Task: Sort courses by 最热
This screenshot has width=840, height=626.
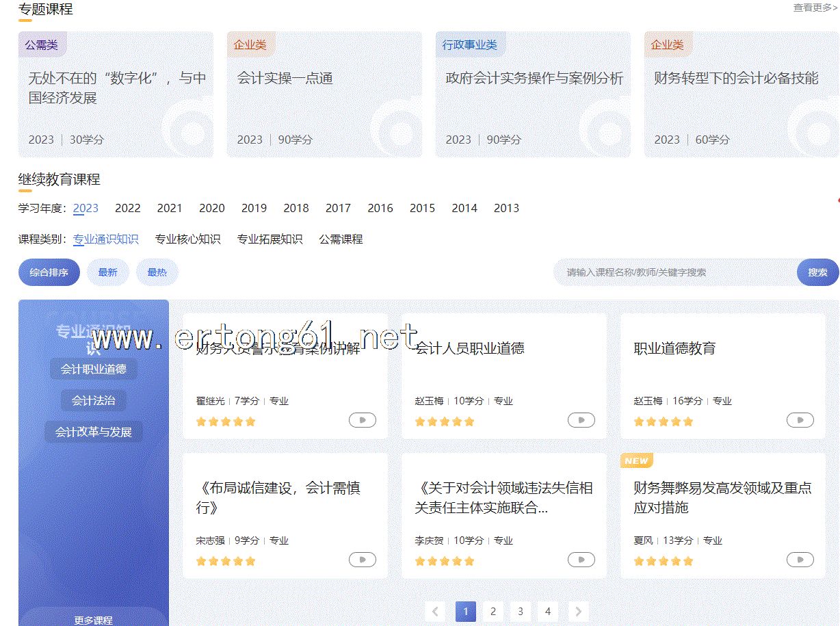Action: [x=157, y=272]
